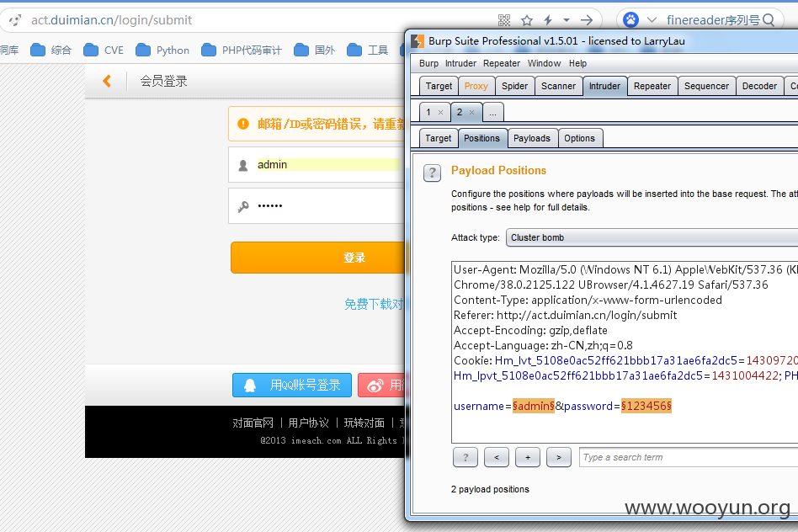Open the dropdown arrow next to the lightning icon
The image size is (798, 532).
[x=567, y=20]
